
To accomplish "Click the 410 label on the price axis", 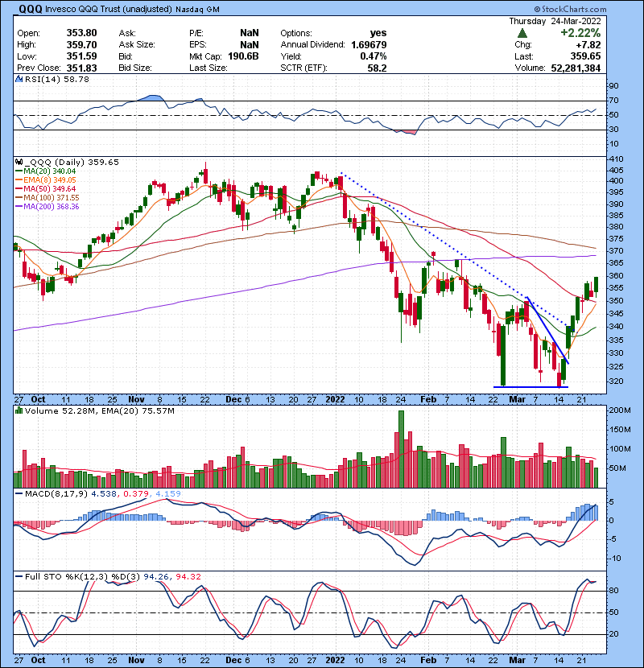I will (x=617, y=159).
